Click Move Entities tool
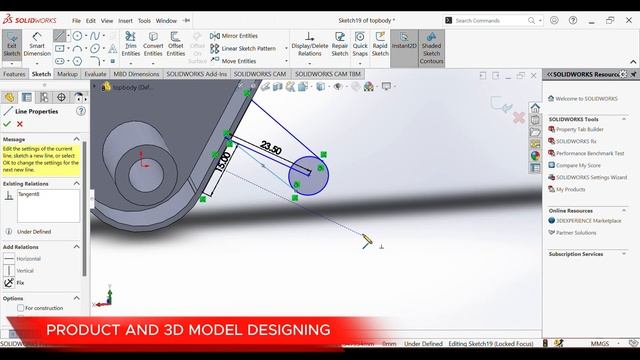The width and height of the screenshot is (640, 360). pyautogui.click(x=233, y=61)
